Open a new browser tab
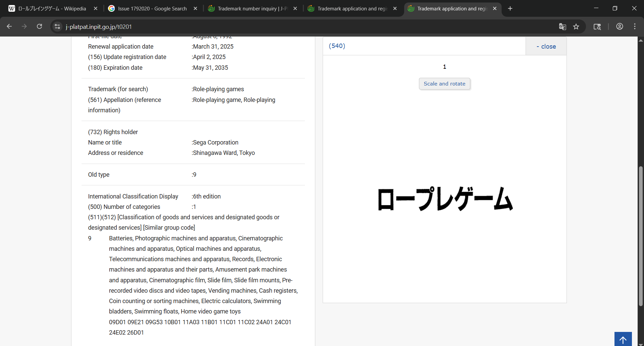644x346 pixels. click(510, 8)
